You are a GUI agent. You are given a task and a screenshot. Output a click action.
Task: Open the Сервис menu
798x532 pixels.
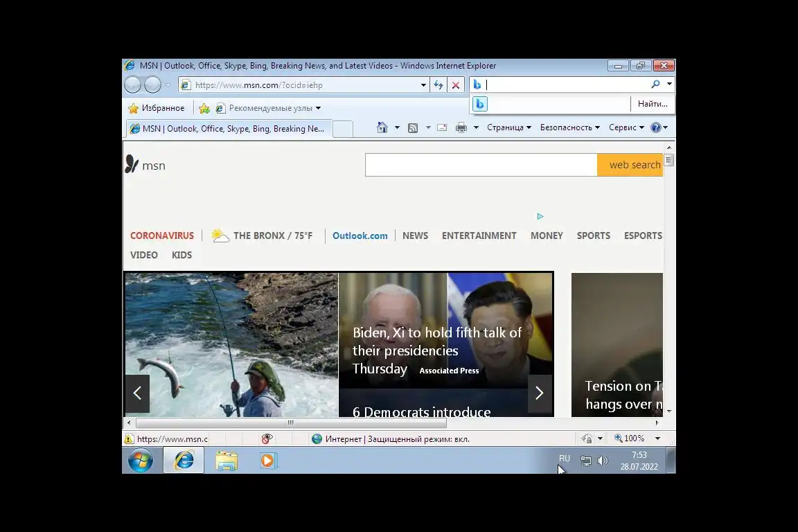click(626, 127)
